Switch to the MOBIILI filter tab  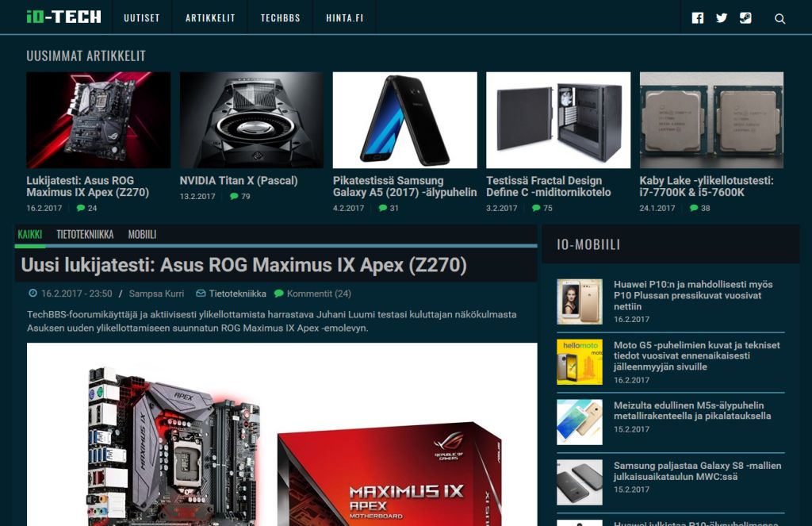(143, 235)
